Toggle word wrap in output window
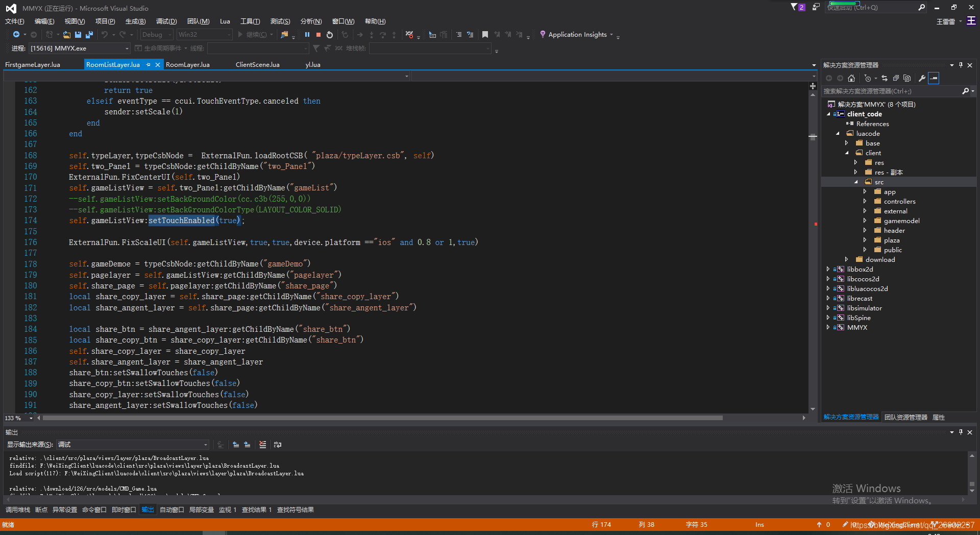The width and height of the screenshot is (980, 535). [278, 445]
